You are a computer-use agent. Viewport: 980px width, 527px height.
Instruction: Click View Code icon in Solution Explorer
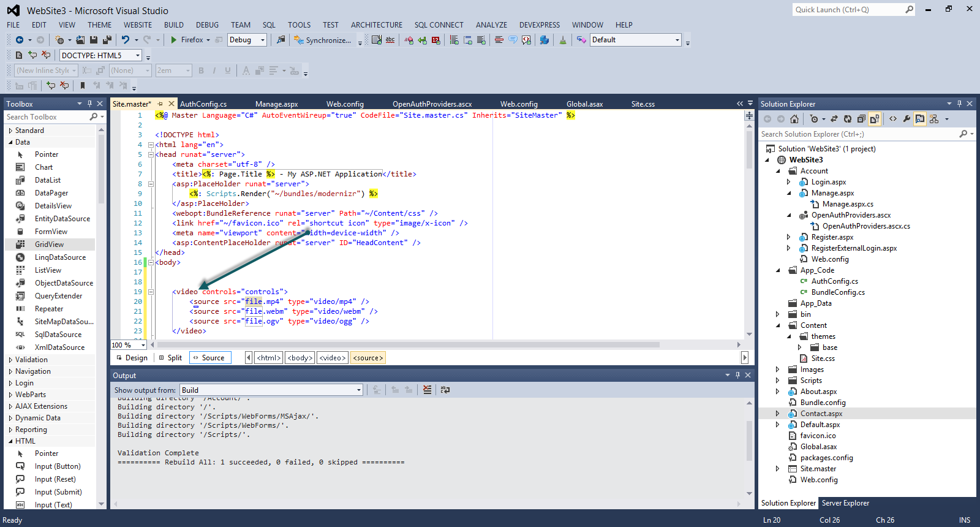pos(893,119)
